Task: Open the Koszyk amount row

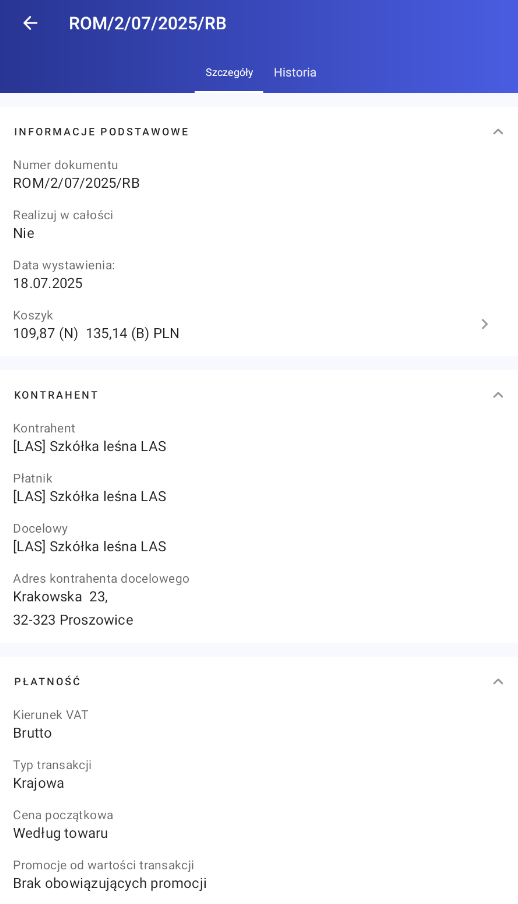Action: tap(259, 325)
